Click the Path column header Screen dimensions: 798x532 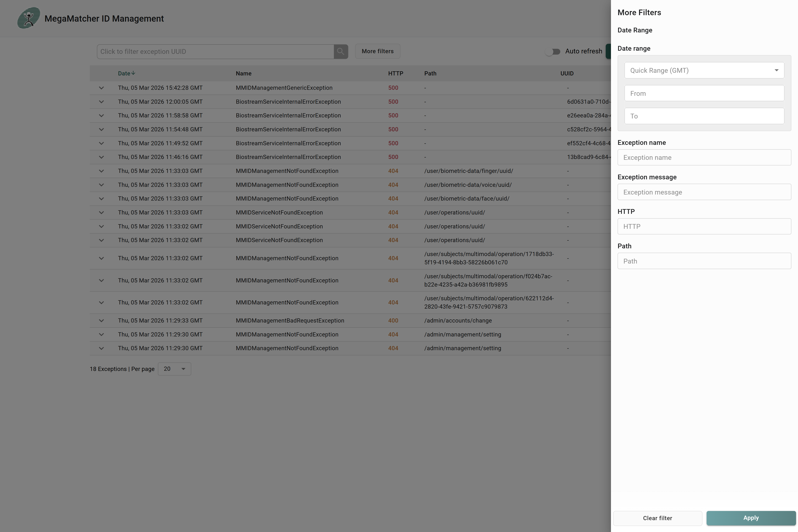(430, 73)
